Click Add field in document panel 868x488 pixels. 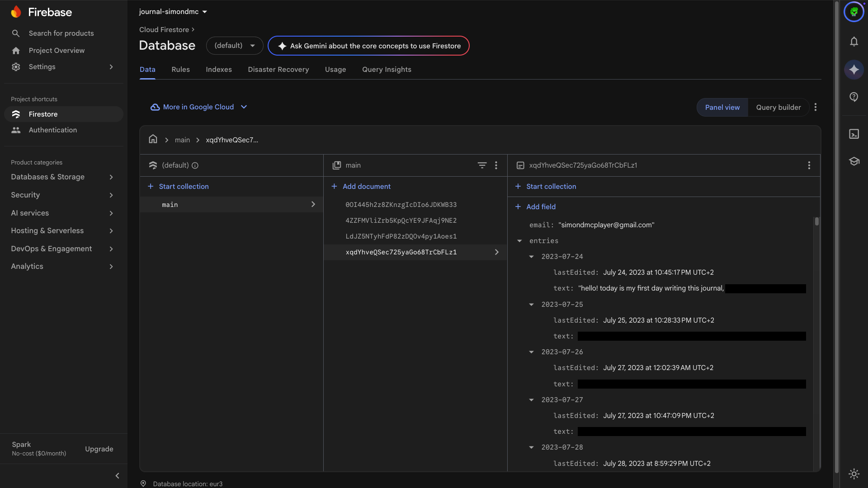pyautogui.click(x=535, y=207)
